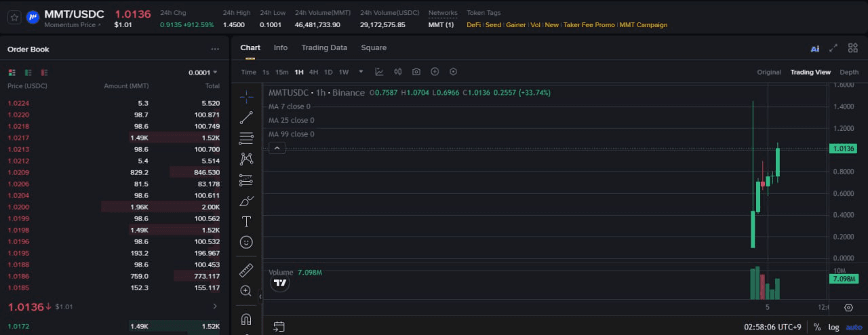Screen dimensions: 868x335
Task: Select the 15m interval
Action: click(281, 72)
